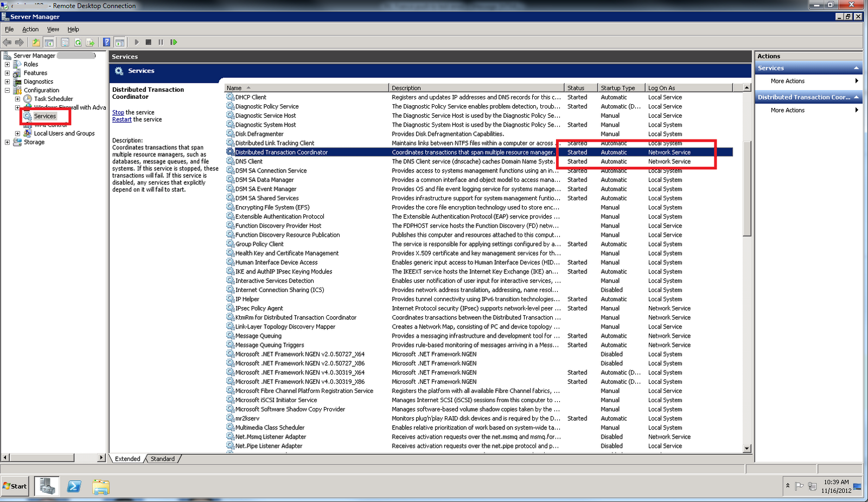Collapse the Services section in Actions pane

[857, 68]
